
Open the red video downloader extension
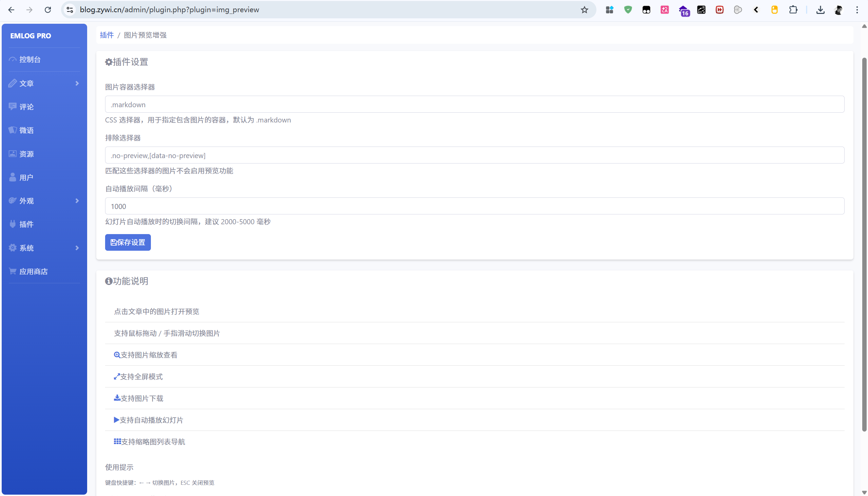point(719,10)
